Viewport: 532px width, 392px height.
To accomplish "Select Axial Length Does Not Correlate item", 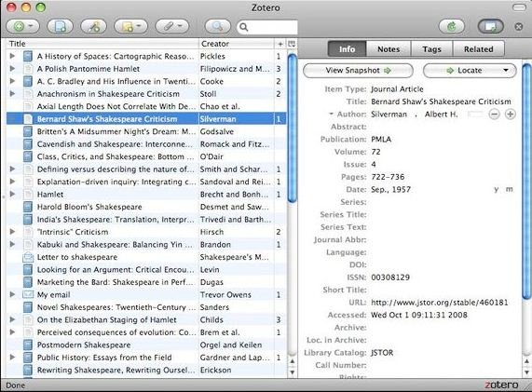I will click(x=146, y=106).
